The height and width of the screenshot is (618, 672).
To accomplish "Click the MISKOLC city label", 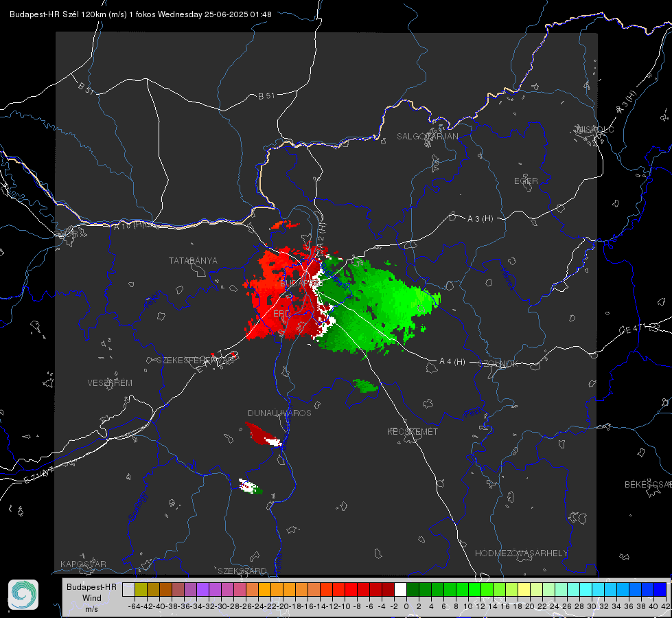I will click(595, 129).
